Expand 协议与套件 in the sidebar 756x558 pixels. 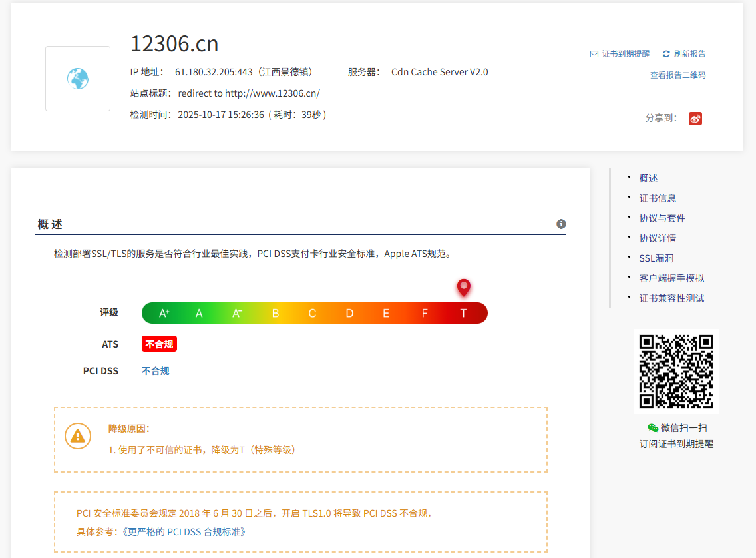662,218
